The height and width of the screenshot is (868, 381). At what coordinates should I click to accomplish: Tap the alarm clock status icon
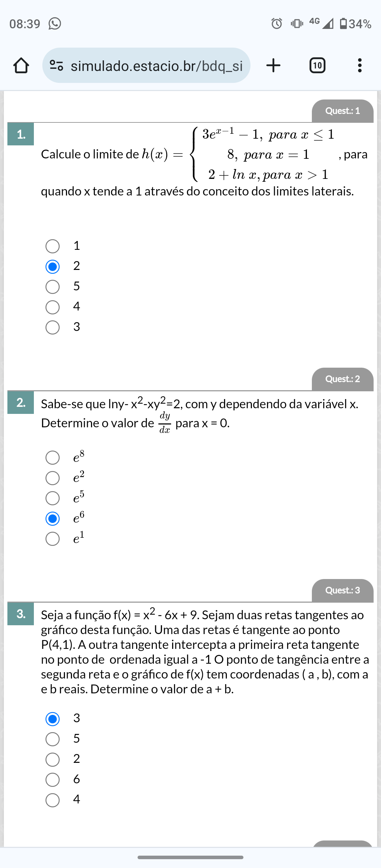277,24
